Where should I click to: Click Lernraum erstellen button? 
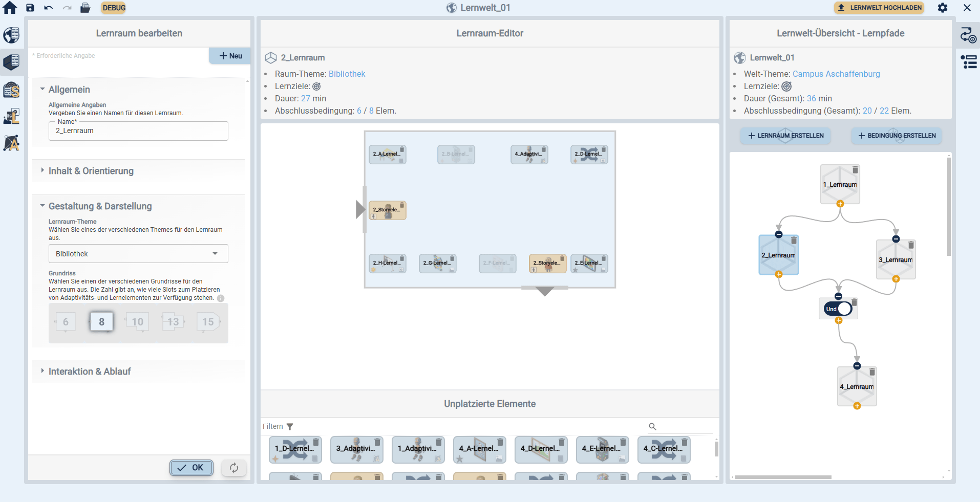(785, 136)
